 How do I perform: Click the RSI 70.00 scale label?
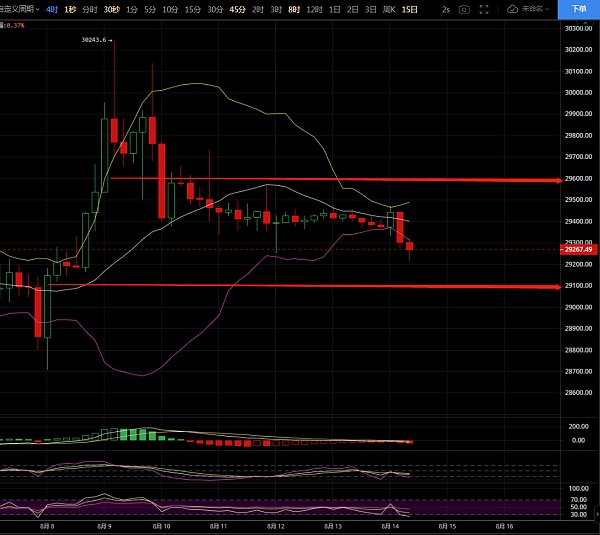579,499
